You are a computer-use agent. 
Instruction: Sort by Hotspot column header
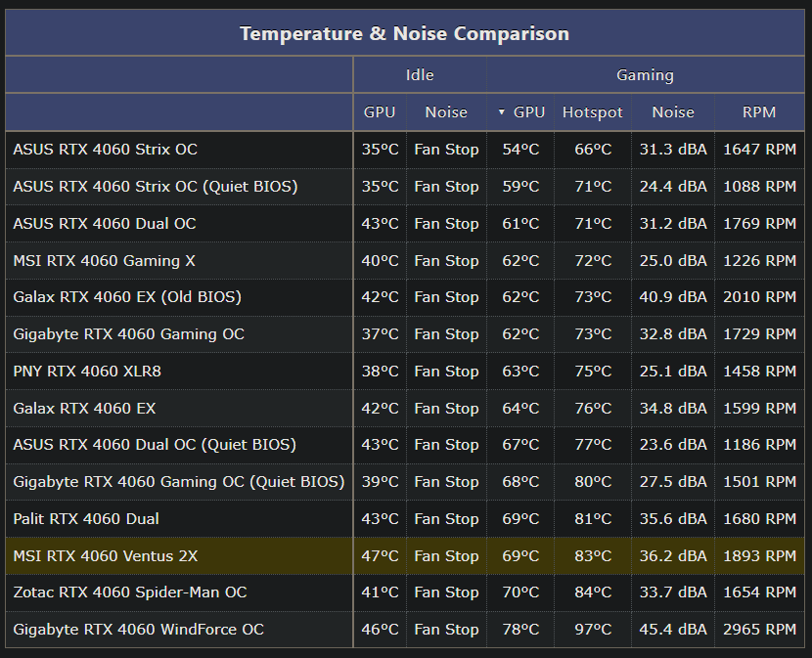(593, 112)
